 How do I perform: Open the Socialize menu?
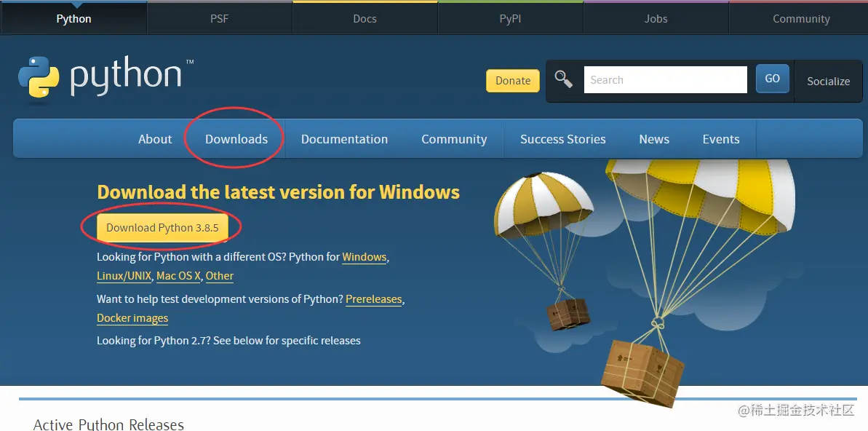828,81
